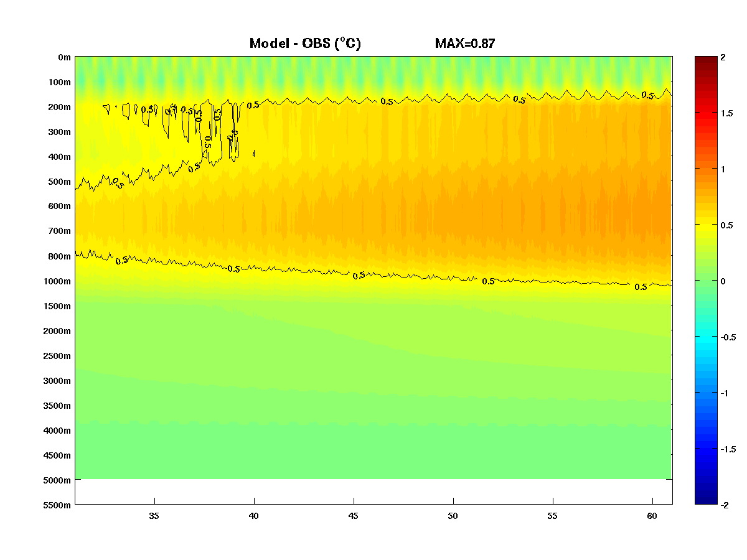Viewport: 747px width, 560px height.
Task: Click the "200m" depth tick label
Action: (x=60, y=107)
